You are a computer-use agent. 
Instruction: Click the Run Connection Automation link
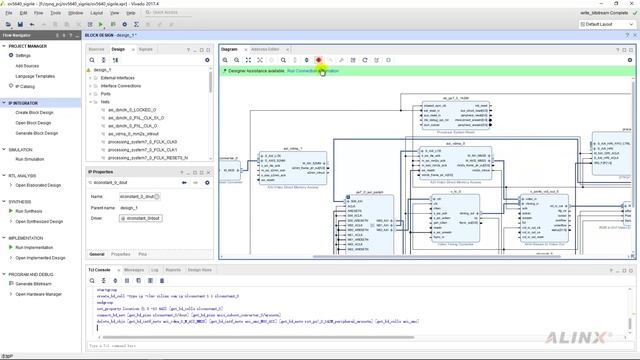313,71
